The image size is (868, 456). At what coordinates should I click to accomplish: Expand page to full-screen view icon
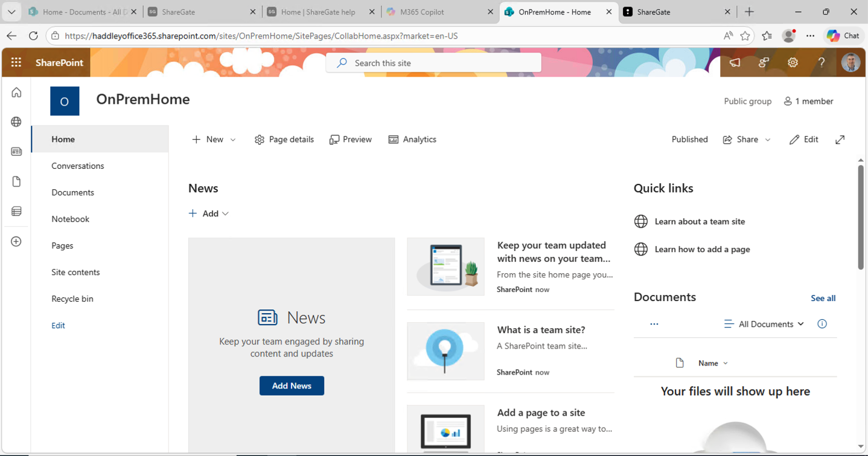[x=840, y=139]
